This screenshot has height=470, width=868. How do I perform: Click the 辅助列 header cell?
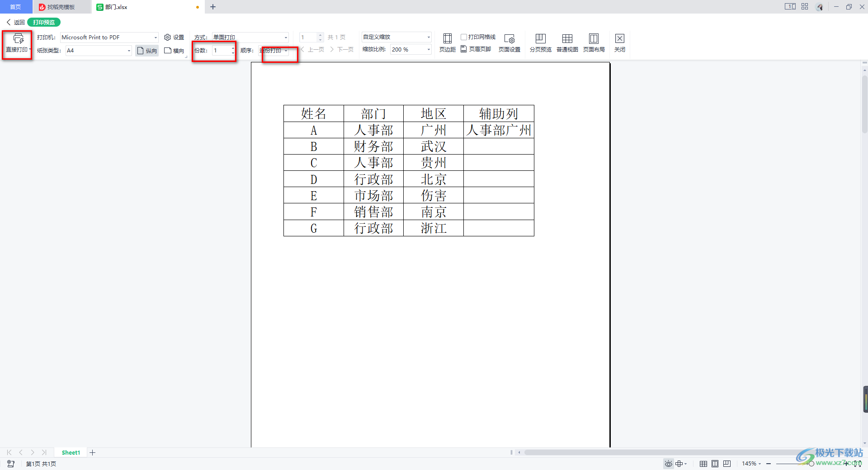click(499, 113)
